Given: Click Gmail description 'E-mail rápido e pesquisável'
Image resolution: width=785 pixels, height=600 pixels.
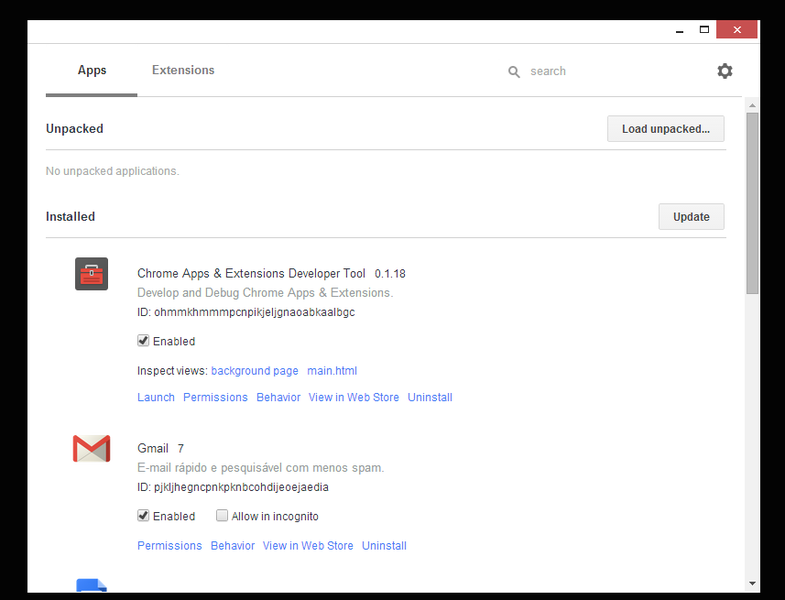Looking at the screenshot, I should pos(260,468).
